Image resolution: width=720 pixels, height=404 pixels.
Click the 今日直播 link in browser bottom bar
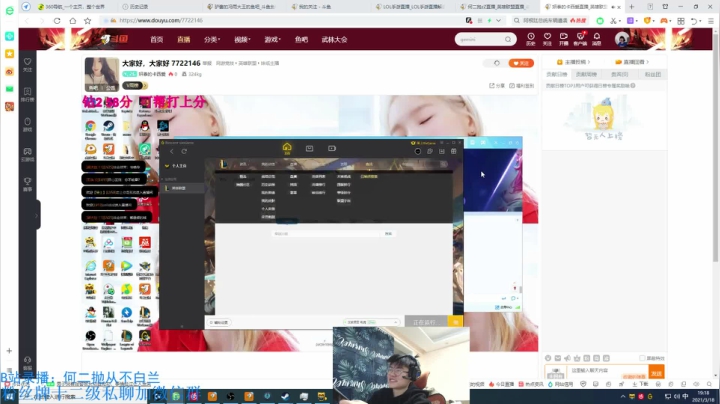click(x=502, y=384)
